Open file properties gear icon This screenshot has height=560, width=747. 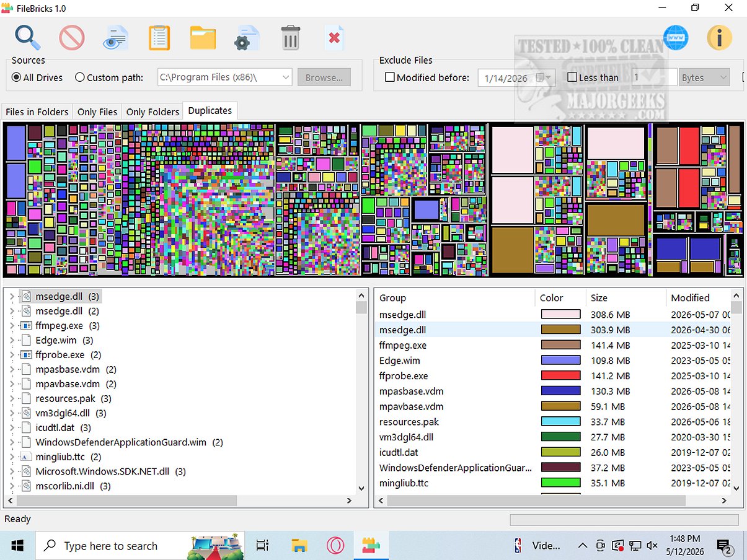pyautogui.click(x=246, y=38)
